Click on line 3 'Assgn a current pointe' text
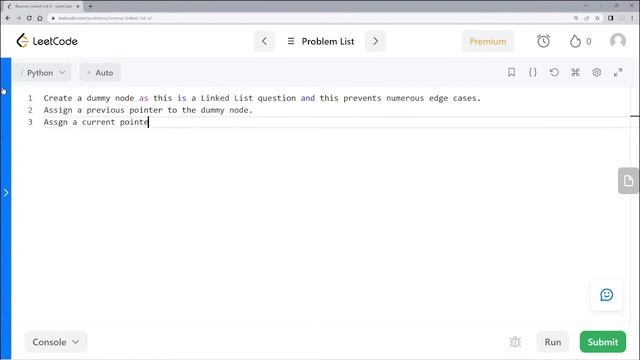The height and width of the screenshot is (360, 640). (x=96, y=122)
